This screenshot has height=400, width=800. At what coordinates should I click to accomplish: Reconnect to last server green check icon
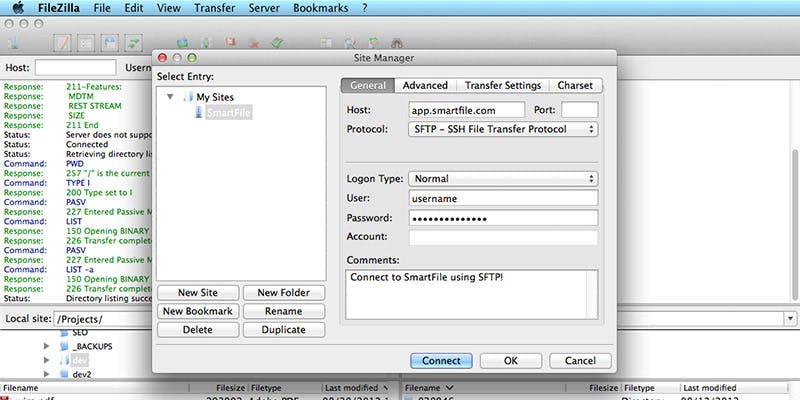tap(277, 43)
